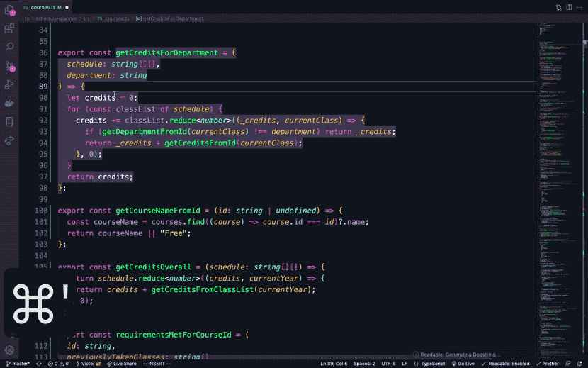This screenshot has height=368, width=588.
Task: Click 'requirementsMetForCourseId' identifier
Action: point(174,335)
